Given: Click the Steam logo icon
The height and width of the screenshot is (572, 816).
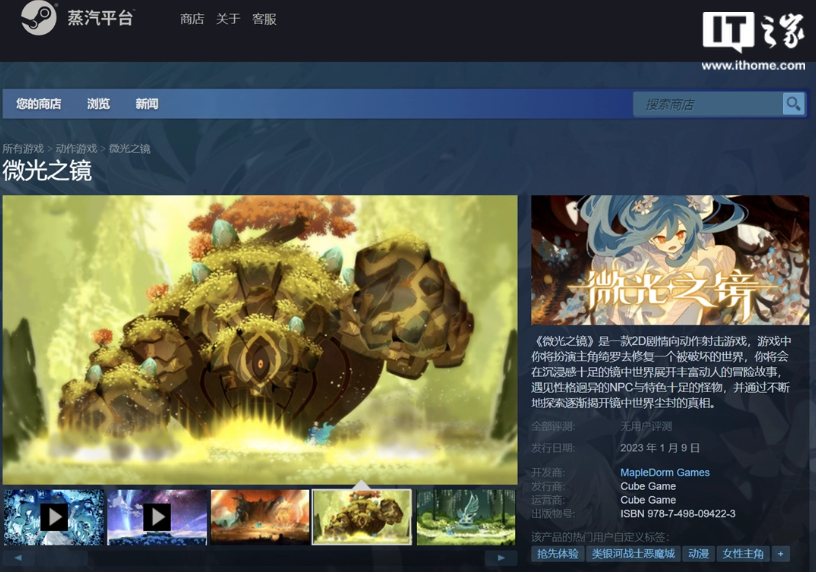Looking at the screenshot, I should click(x=39, y=19).
